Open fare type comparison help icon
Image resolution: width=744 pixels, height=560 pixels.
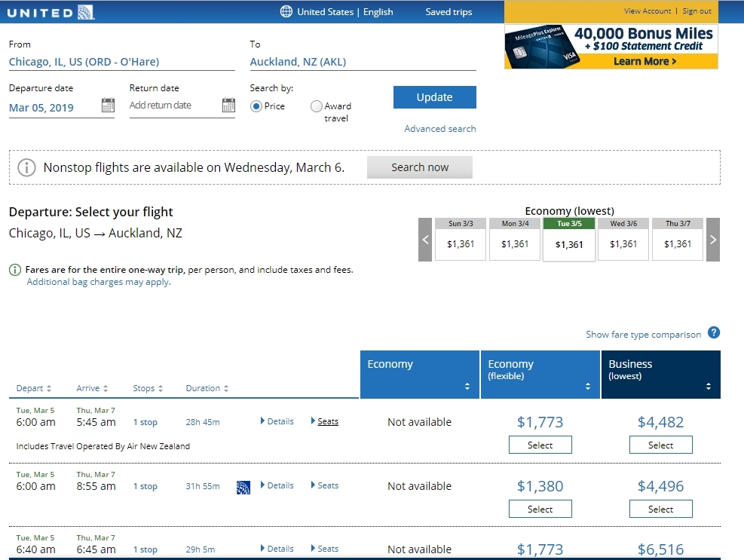pyautogui.click(x=714, y=332)
